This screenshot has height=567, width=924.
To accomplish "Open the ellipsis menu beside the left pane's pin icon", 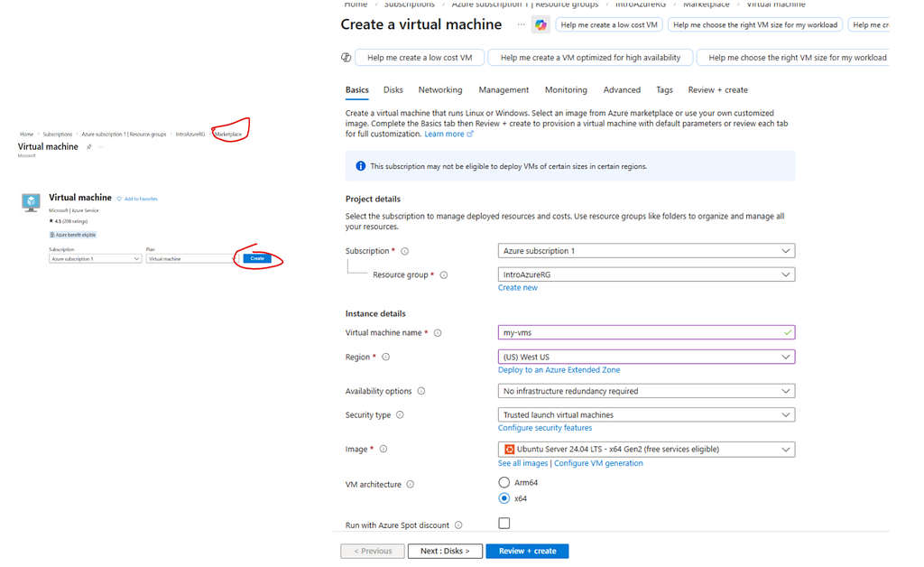I will pos(101,147).
